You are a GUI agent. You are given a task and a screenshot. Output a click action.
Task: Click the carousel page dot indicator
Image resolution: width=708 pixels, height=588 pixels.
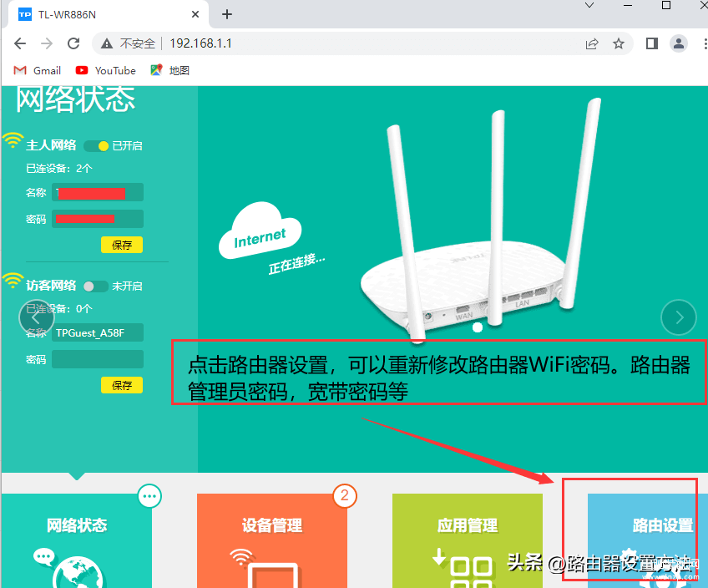tap(478, 327)
